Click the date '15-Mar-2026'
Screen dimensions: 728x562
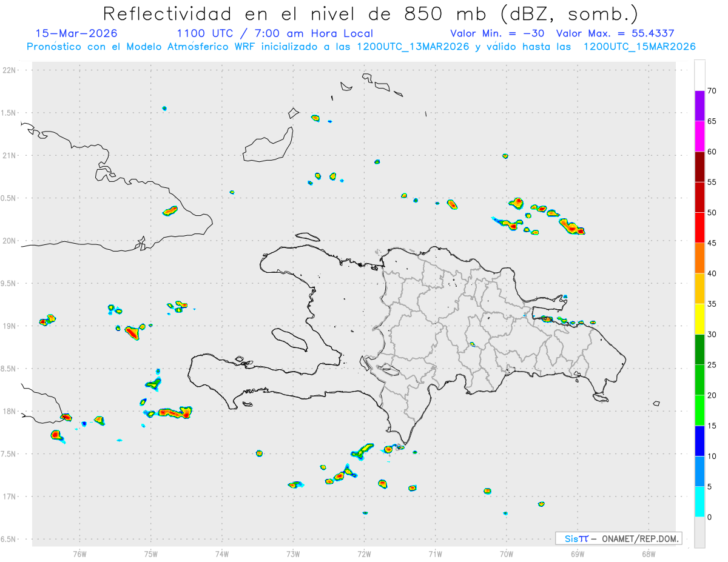click(76, 33)
